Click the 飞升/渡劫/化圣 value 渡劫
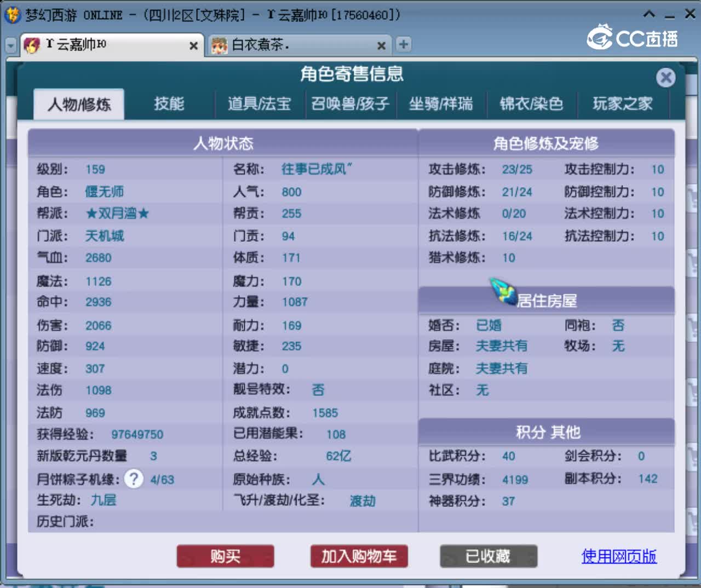The width and height of the screenshot is (701, 588). (x=363, y=501)
